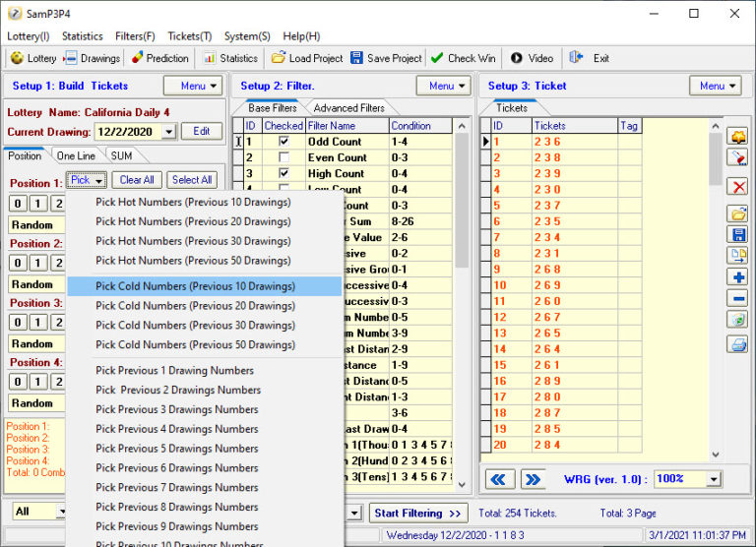Click the Exit toolbar icon
The image size is (756, 547).
coord(576,58)
